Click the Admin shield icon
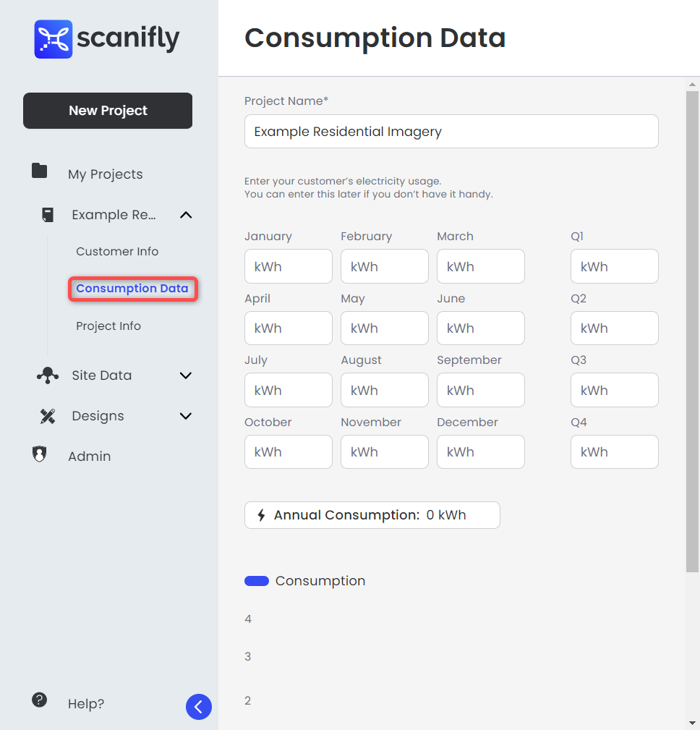This screenshot has height=730, width=700. tap(40, 454)
